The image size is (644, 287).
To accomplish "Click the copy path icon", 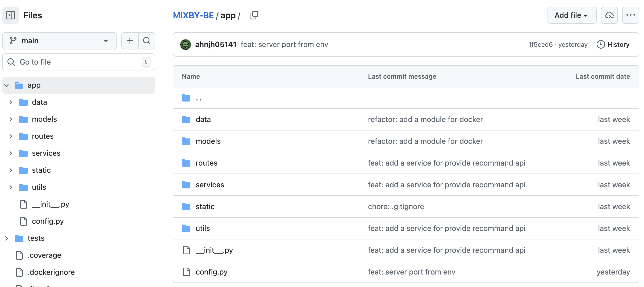I will pos(254,15).
